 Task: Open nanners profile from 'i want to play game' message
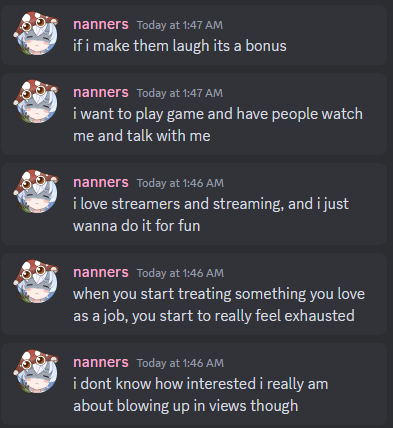(101, 93)
